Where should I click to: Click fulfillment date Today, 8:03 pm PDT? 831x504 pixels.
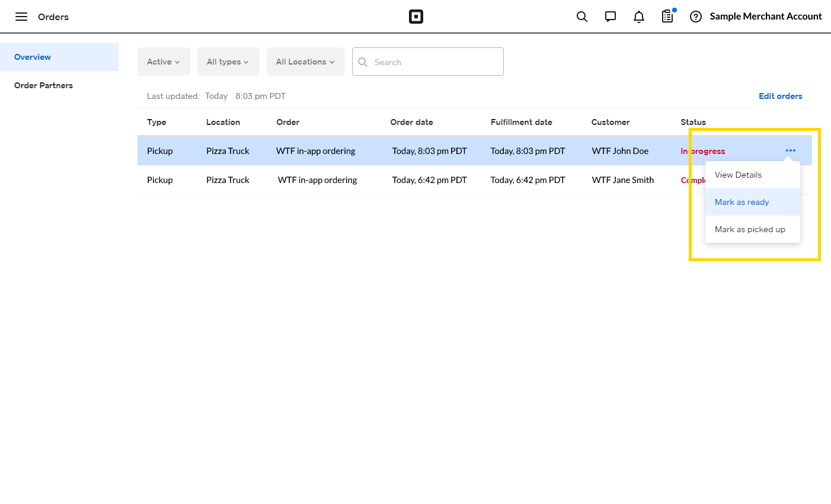[x=528, y=151]
